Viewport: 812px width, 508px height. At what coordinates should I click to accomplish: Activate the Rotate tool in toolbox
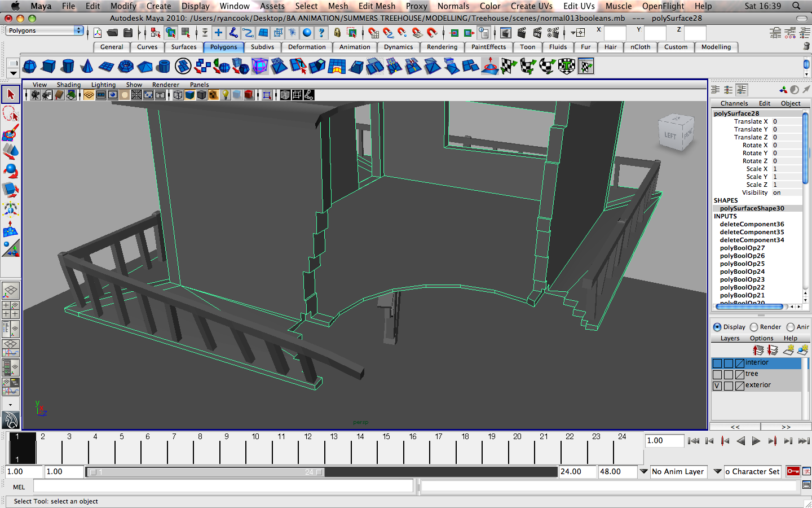10,171
